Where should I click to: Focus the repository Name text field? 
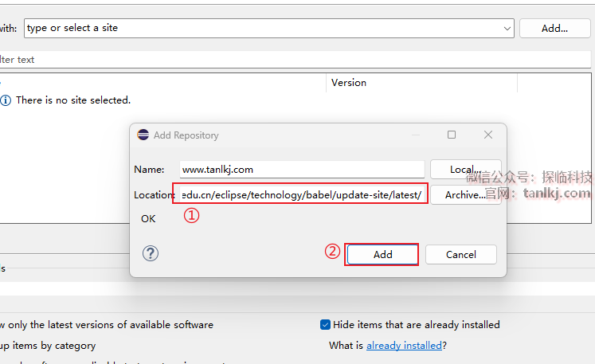303,170
